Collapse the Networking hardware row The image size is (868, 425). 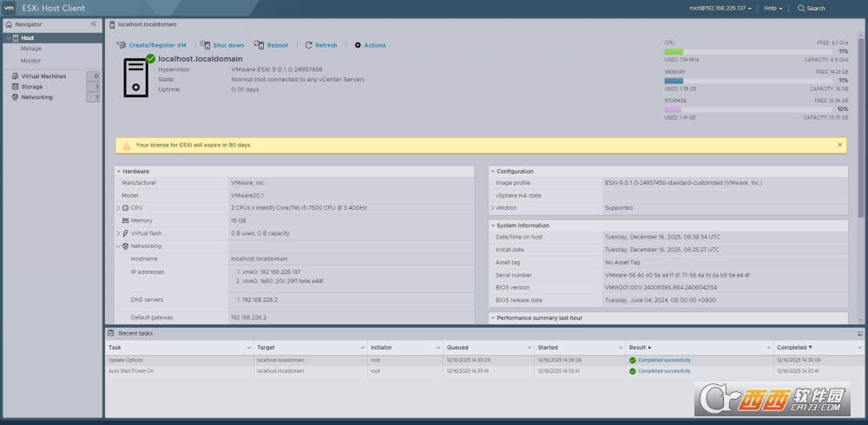[x=118, y=246]
